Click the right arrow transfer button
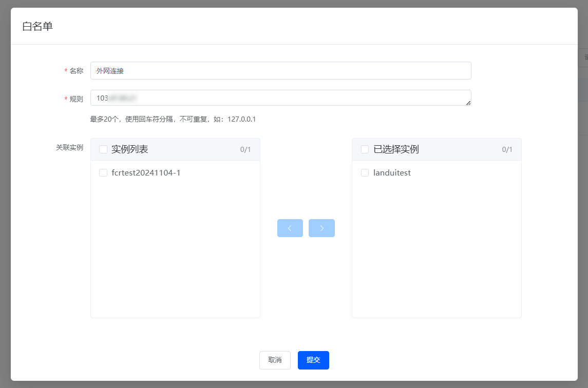 (321, 228)
